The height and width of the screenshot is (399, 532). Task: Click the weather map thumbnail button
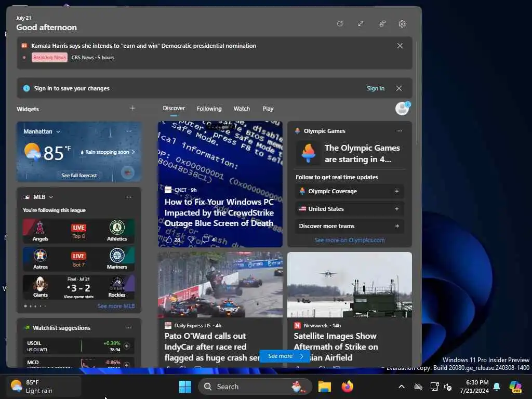[x=128, y=172]
